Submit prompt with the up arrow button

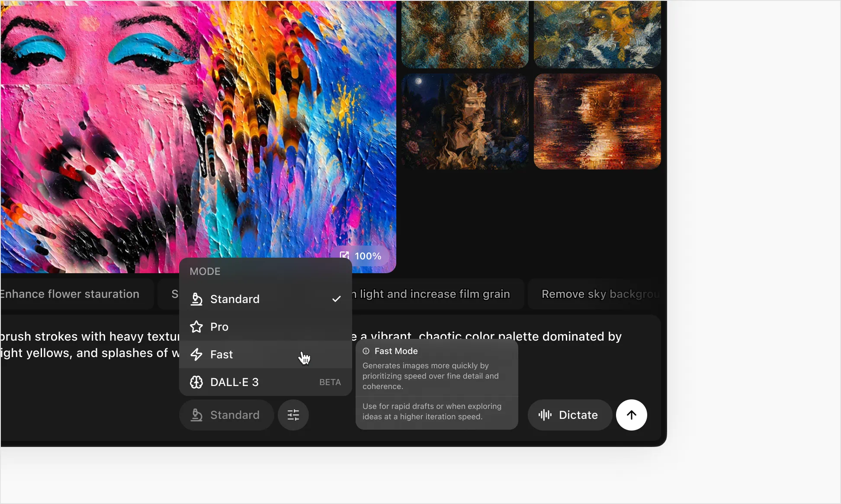click(632, 415)
